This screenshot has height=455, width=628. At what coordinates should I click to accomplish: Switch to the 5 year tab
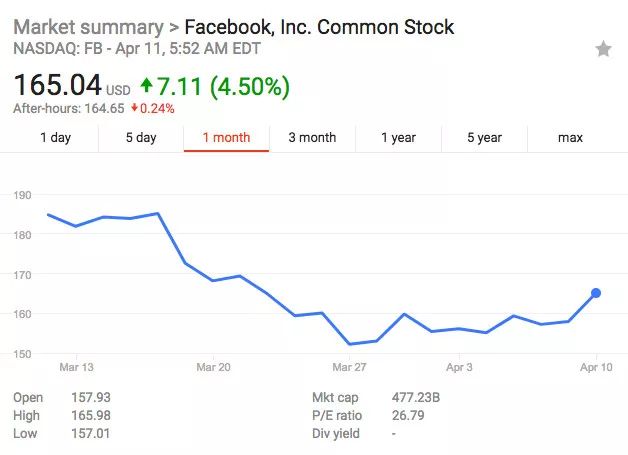coord(484,138)
